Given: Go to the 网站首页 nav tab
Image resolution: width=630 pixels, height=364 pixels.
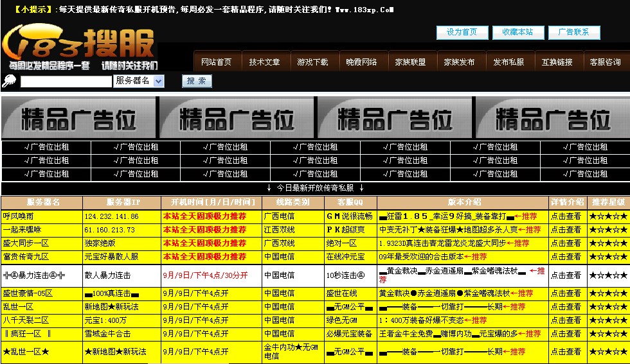Looking at the screenshot, I should pyautogui.click(x=216, y=62).
